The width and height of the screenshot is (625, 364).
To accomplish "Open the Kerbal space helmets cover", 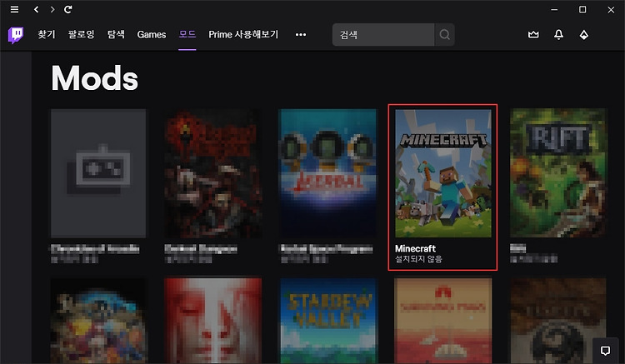I will pos(327,173).
